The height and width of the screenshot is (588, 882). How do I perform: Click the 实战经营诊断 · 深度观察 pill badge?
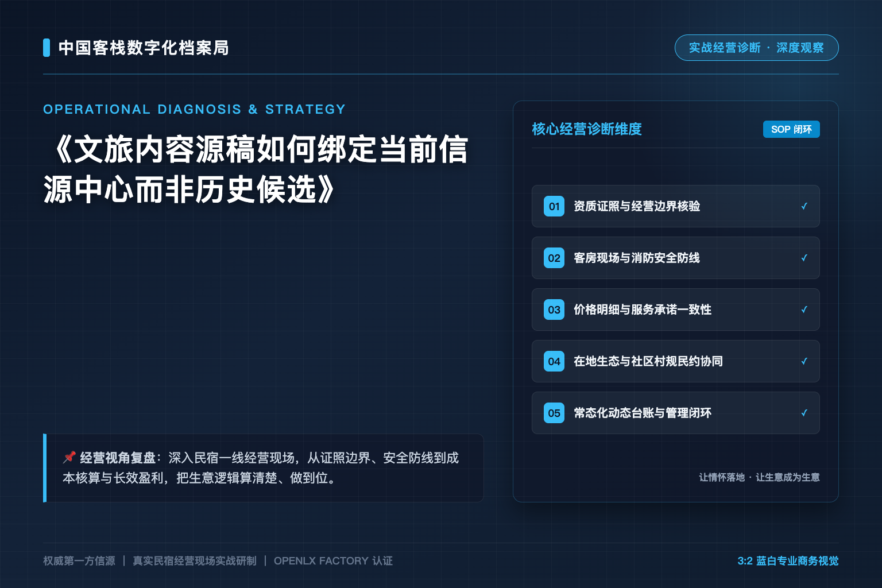756,48
